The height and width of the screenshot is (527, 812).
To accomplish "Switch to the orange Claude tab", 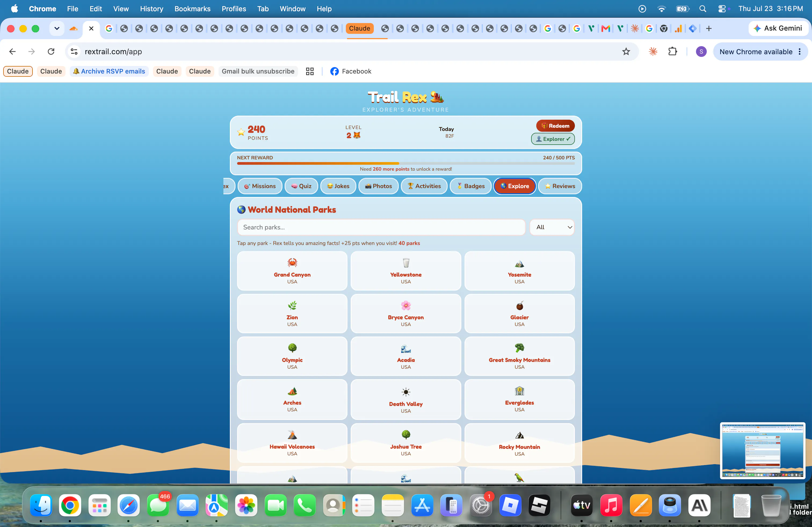I will point(359,29).
